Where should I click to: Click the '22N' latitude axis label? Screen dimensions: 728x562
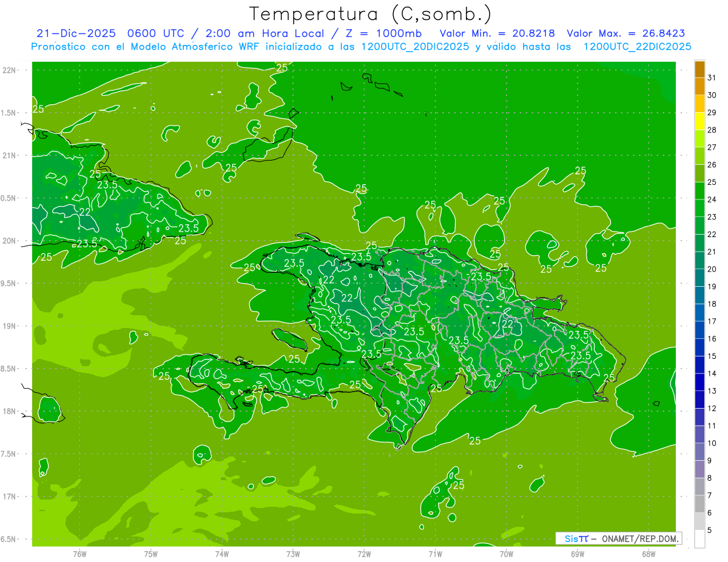coord(9,70)
